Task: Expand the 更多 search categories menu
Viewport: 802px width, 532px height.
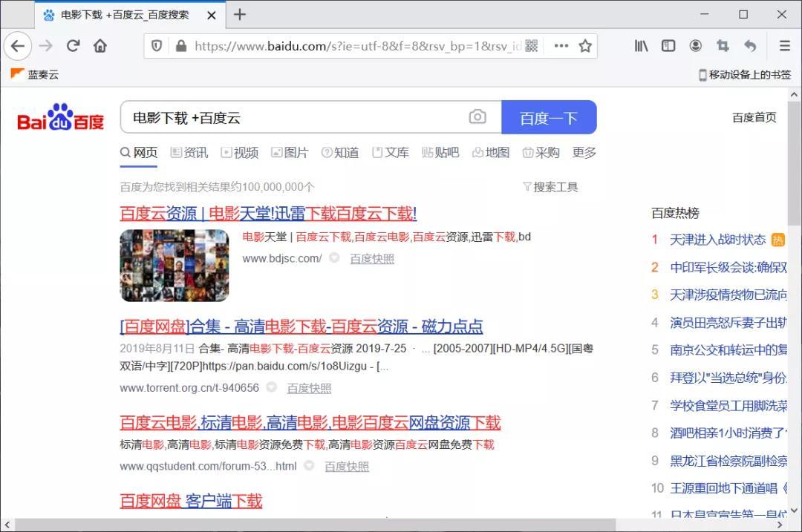Action: click(x=584, y=152)
